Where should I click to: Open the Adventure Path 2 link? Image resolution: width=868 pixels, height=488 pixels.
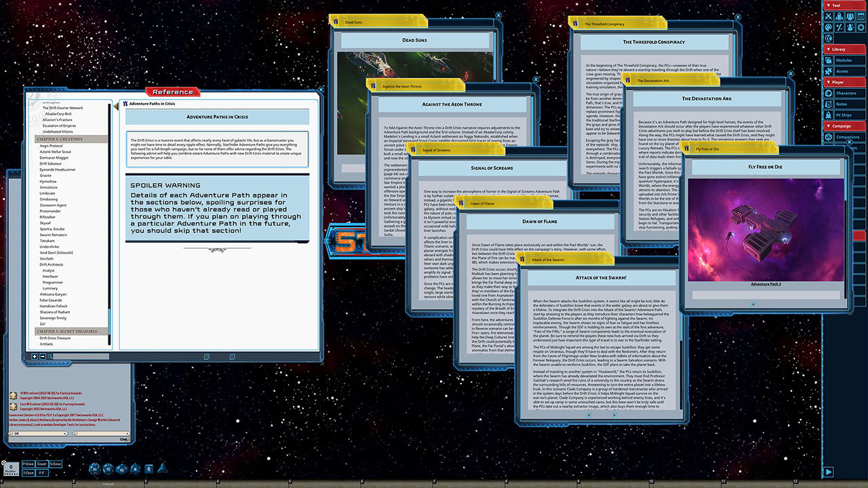[766, 283]
